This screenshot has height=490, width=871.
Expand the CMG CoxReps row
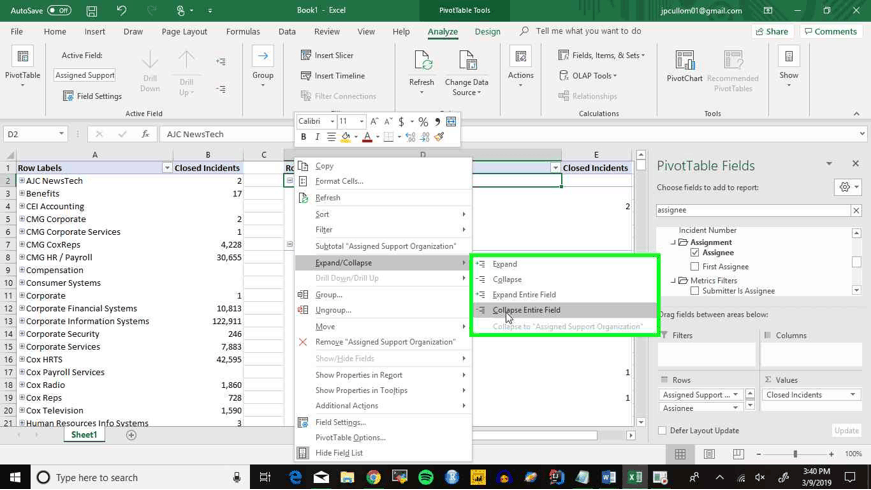[22, 244]
